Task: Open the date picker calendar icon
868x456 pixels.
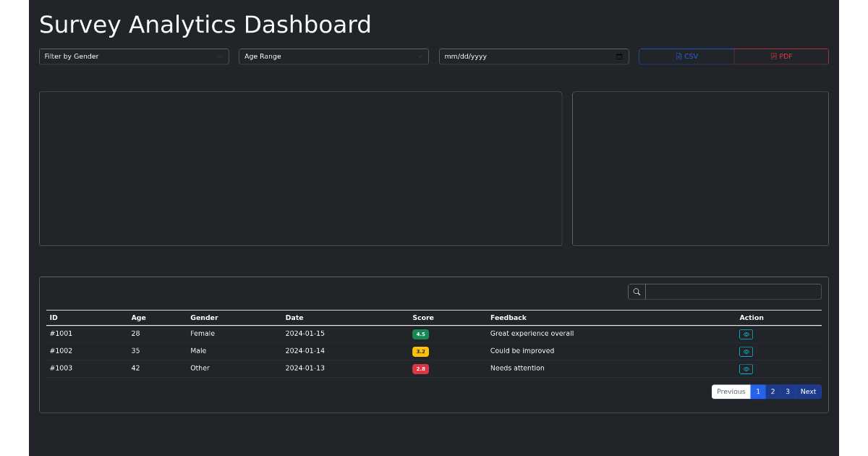Action: pos(619,56)
